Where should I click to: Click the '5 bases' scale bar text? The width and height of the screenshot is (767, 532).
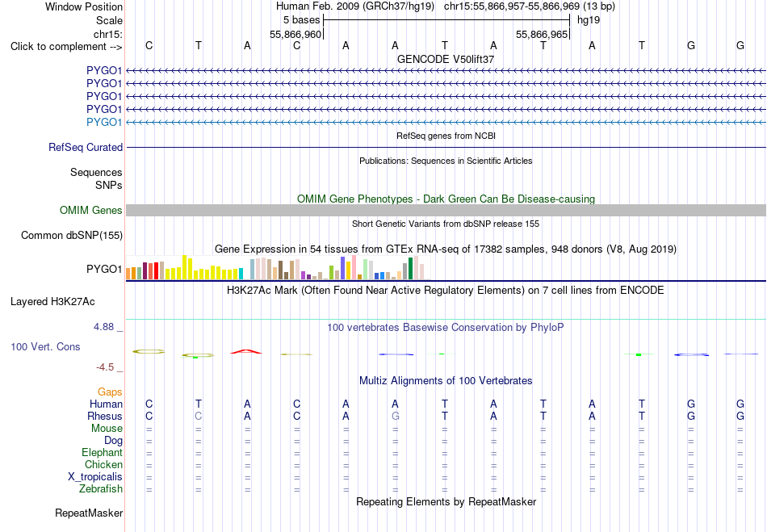[x=301, y=20]
